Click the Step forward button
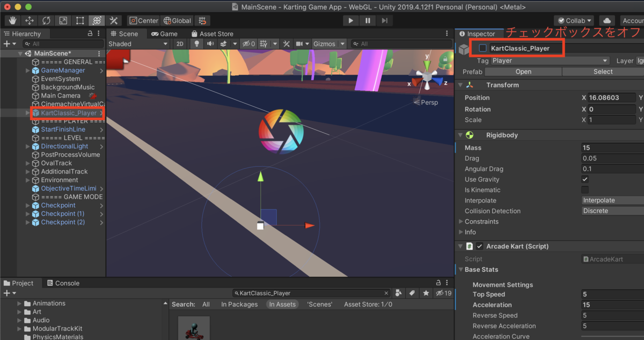 tap(384, 20)
